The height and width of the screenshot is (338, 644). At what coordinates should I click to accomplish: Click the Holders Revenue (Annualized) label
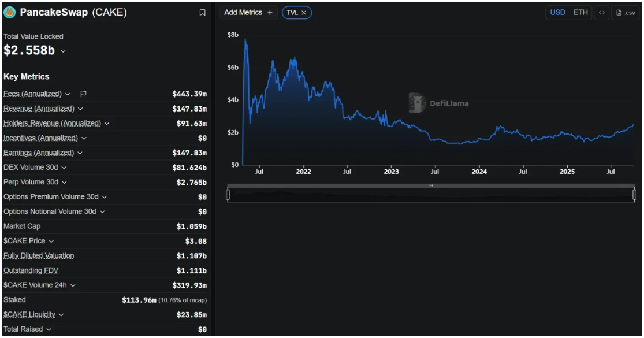(x=52, y=123)
